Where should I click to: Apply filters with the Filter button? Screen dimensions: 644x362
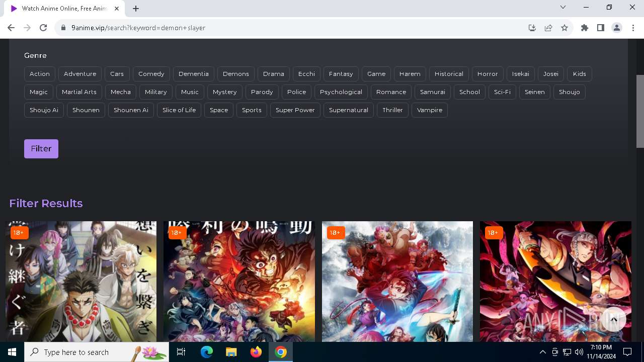coord(41,149)
